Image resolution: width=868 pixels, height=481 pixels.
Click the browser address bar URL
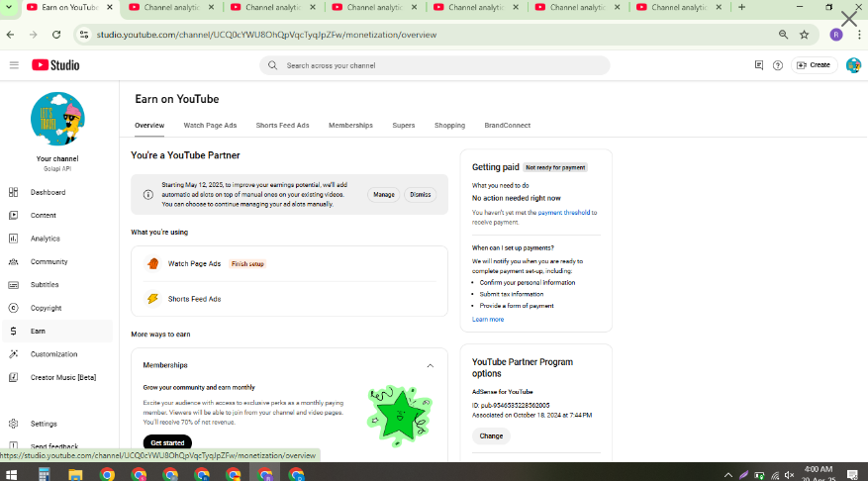click(x=266, y=35)
